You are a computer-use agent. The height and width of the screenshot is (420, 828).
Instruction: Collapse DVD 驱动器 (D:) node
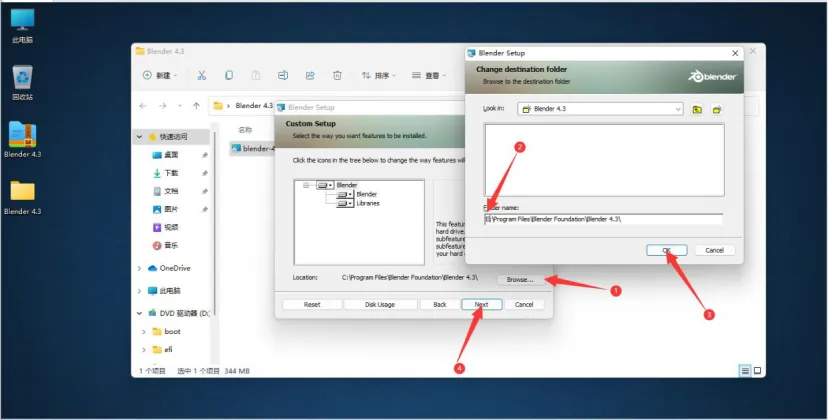click(139, 313)
